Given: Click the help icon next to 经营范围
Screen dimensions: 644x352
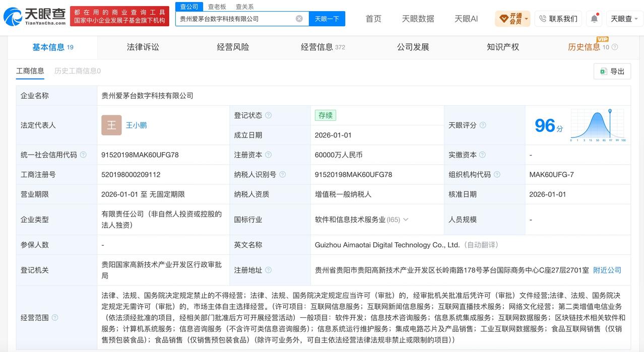Looking at the screenshot, I should [55, 317].
